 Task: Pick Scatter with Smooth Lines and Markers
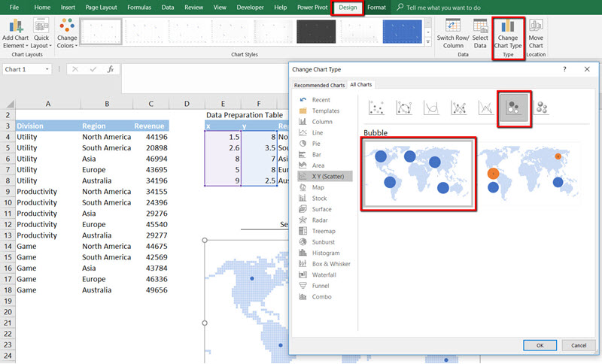(404, 109)
